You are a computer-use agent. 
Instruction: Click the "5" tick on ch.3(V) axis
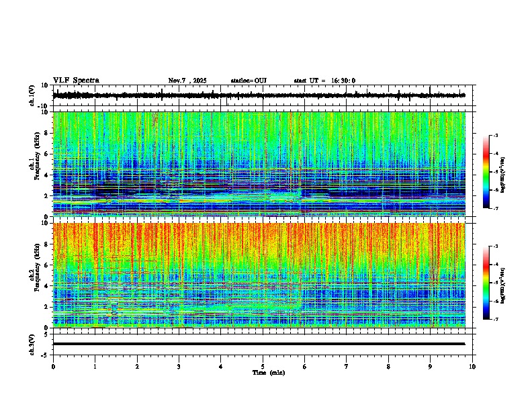pyautogui.click(x=46, y=334)
